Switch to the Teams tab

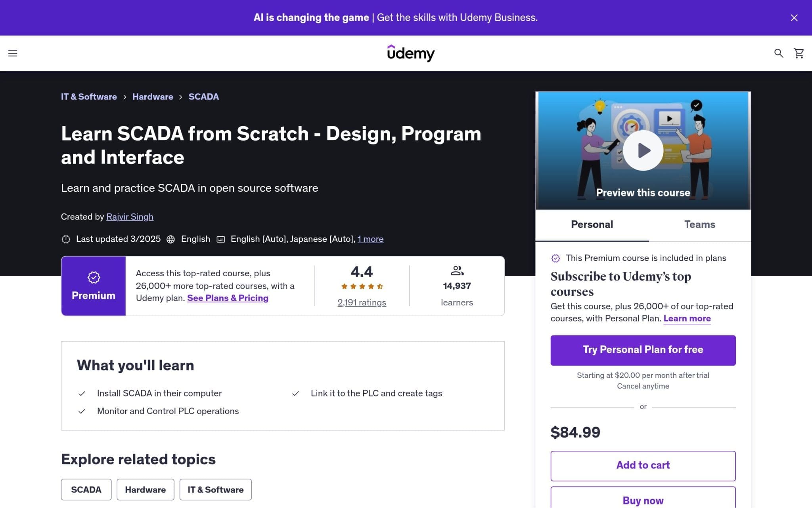click(x=700, y=225)
